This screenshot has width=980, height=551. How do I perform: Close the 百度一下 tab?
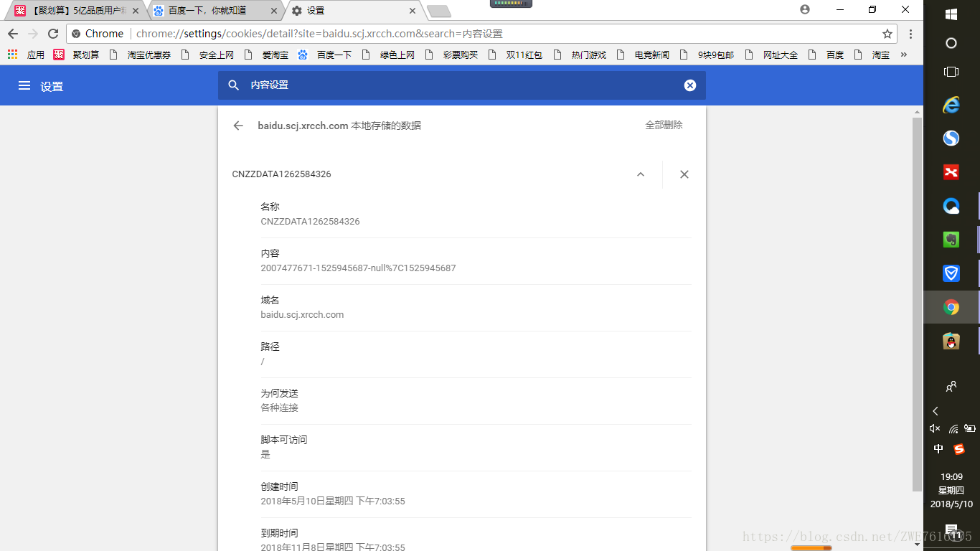pos(273,11)
